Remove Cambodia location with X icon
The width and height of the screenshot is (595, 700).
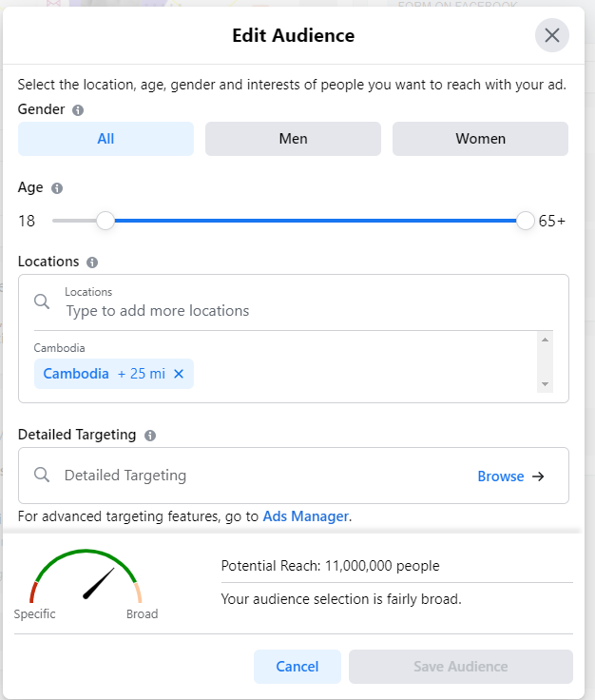point(179,375)
